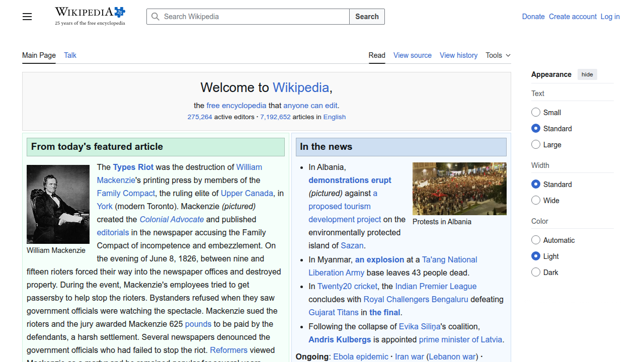Click the Iran war link
Viewport: 644px width, 362px height.
click(410, 356)
